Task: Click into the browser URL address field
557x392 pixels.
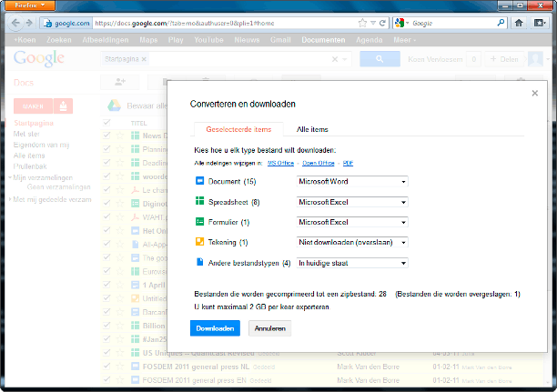Action: 226,23
